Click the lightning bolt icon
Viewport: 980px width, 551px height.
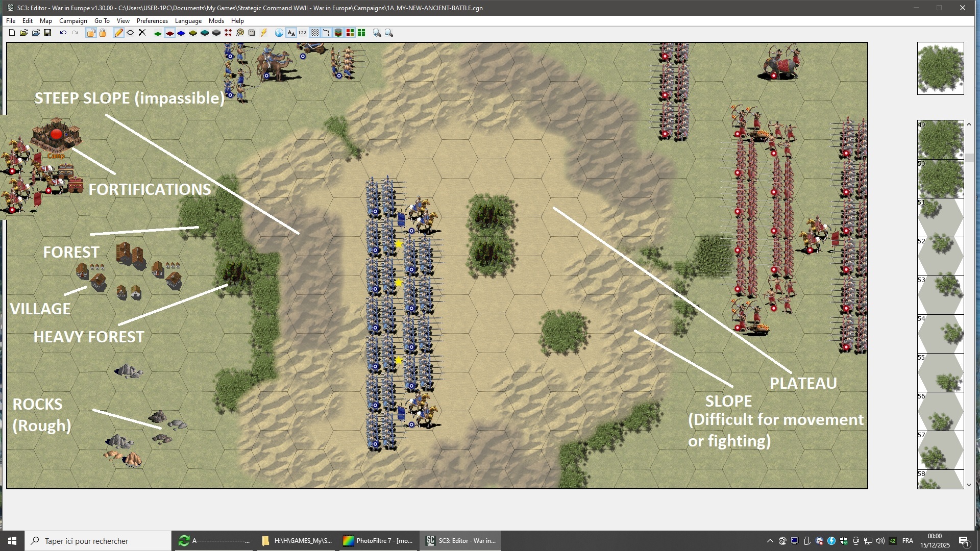pyautogui.click(x=264, y=33)
